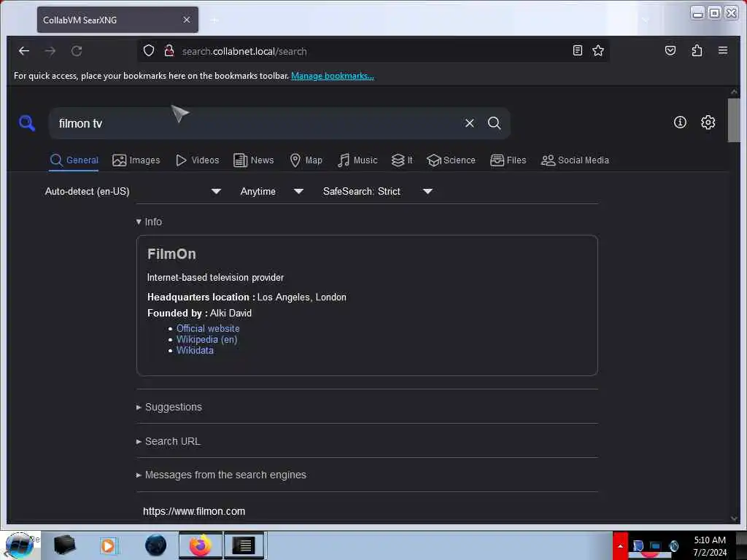Open a new tab with the plus button

(214, 20)
